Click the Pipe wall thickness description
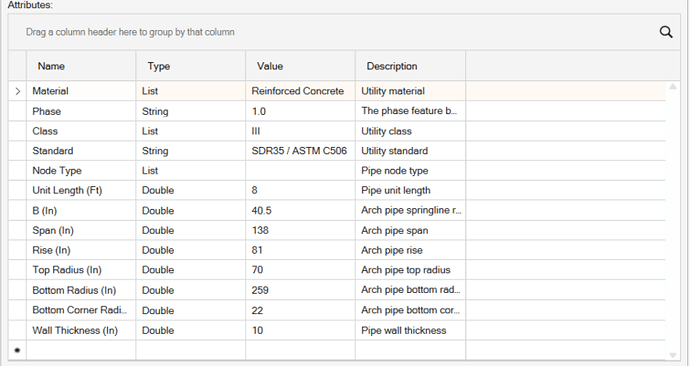This screenshot has height=366, width=690. [x=410, y=330]
